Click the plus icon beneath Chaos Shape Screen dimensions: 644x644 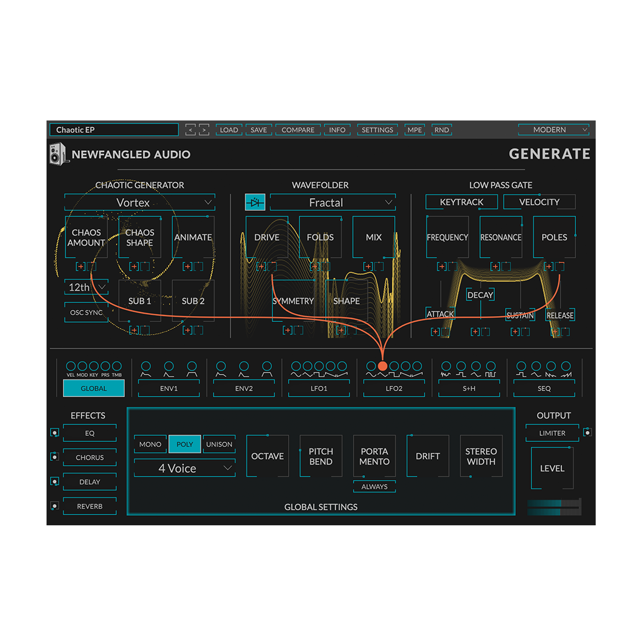[x=134, y=267]
